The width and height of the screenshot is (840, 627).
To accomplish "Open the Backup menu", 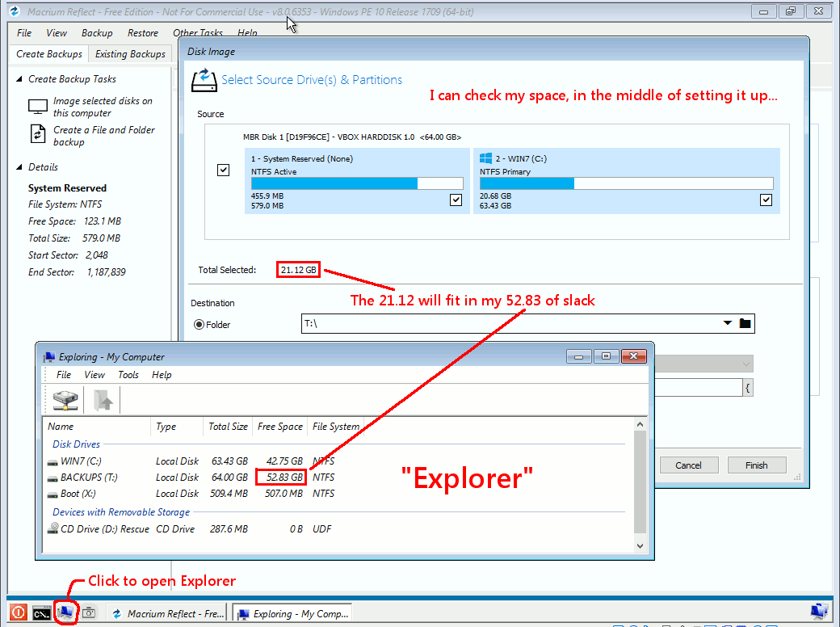I will pos(97,32).
